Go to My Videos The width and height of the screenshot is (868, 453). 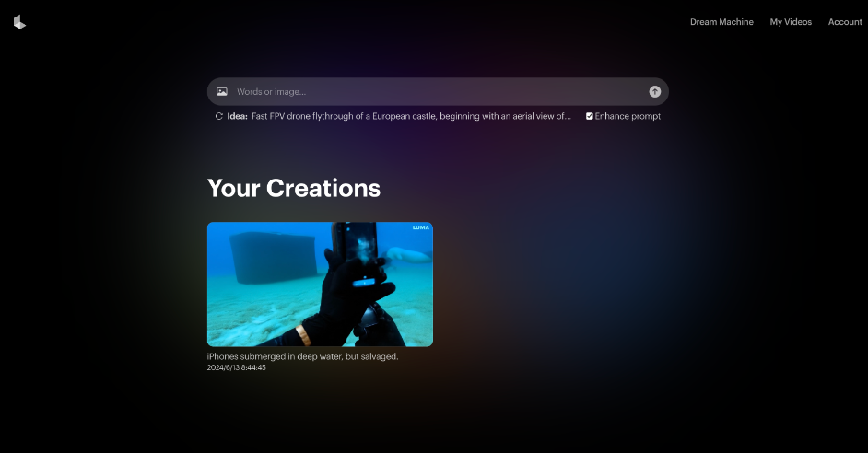coord(791,22)
